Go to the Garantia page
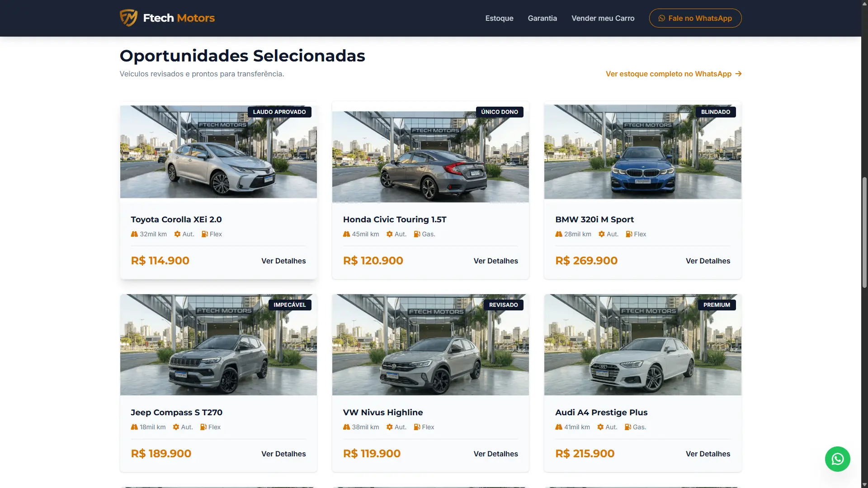 [542, 18]
